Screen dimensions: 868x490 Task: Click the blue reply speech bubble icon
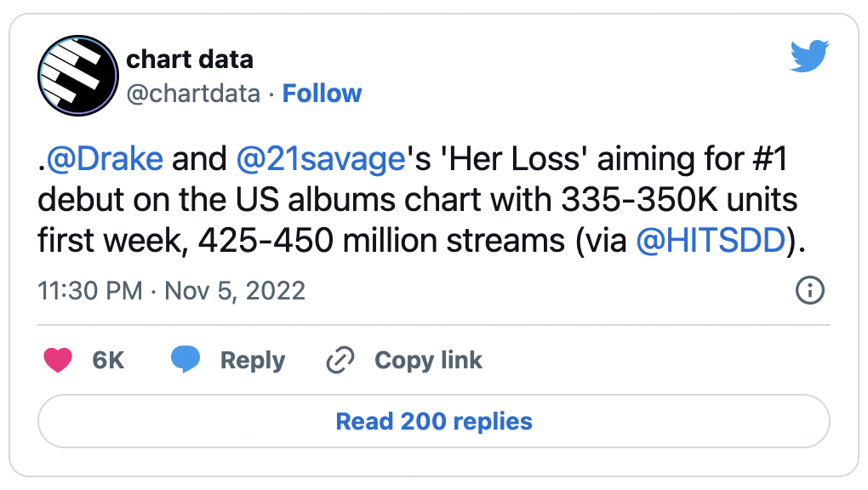click(x=186, y=360)
